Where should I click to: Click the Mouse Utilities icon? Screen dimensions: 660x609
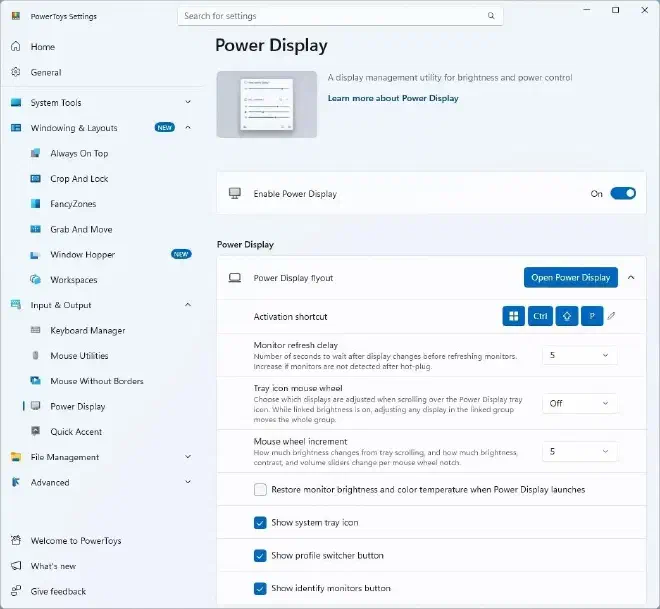(x=36, y=356)
